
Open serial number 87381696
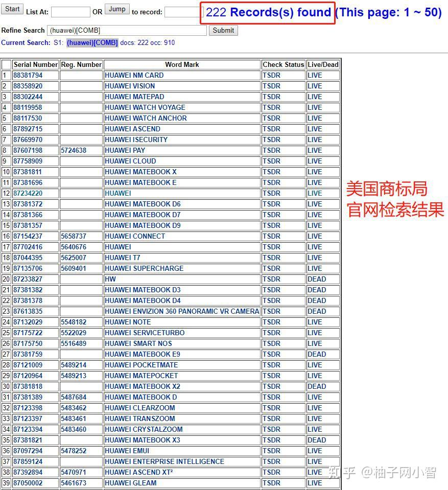[28, 182]
